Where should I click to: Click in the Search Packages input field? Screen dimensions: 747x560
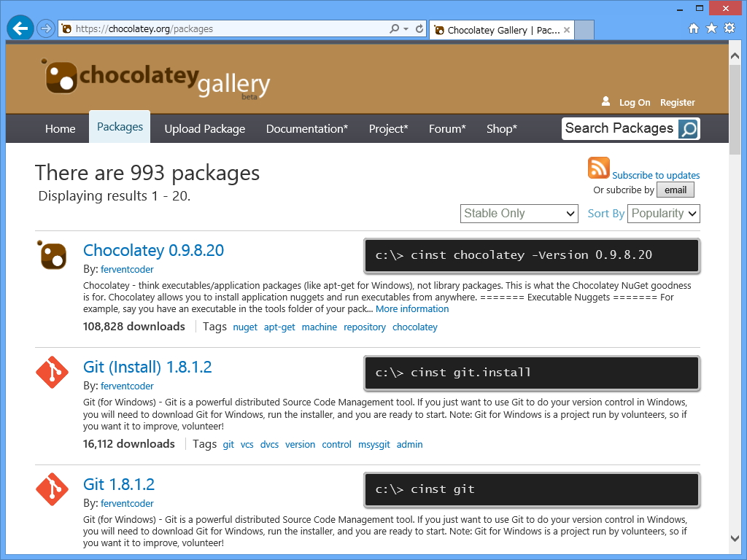click(619, 128)
